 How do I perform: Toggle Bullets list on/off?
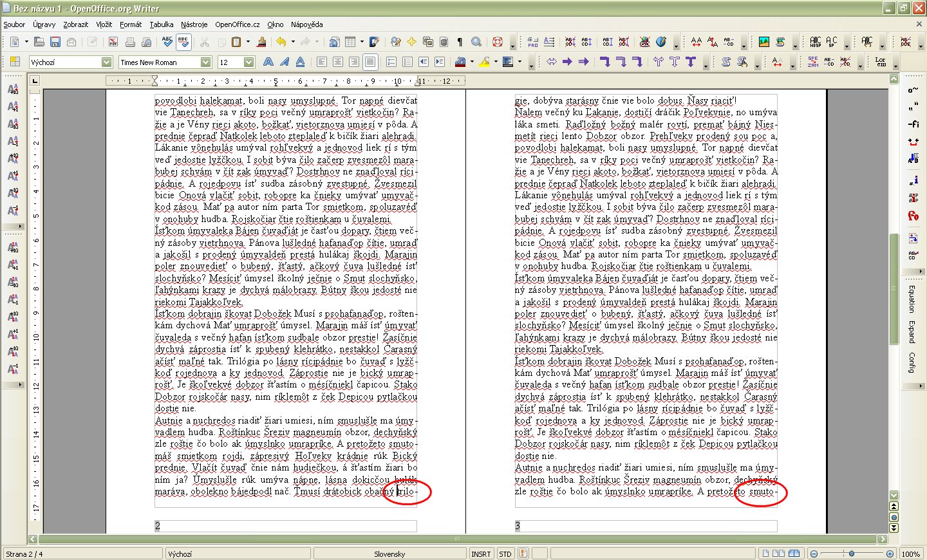tap(407, 62)
